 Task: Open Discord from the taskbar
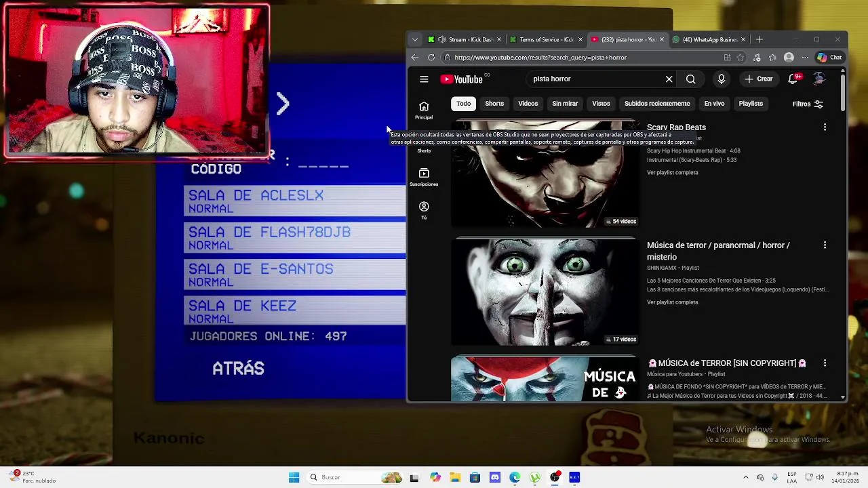tap(495, 477)
